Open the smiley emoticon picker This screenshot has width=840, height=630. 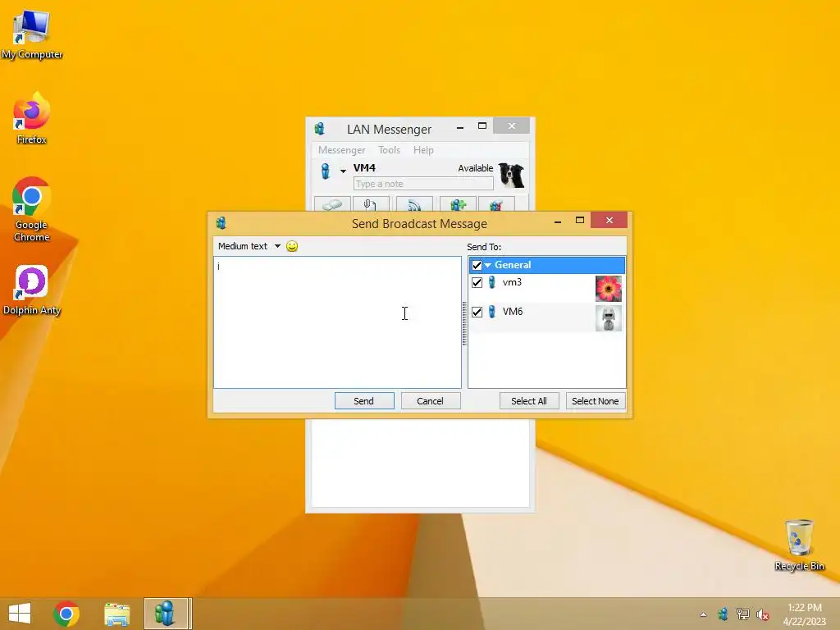292,246
